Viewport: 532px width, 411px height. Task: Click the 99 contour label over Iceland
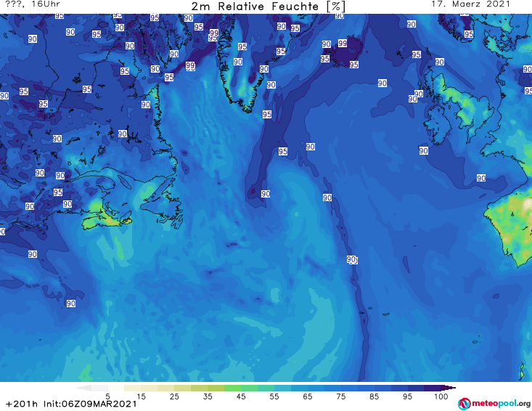[343, 43]
